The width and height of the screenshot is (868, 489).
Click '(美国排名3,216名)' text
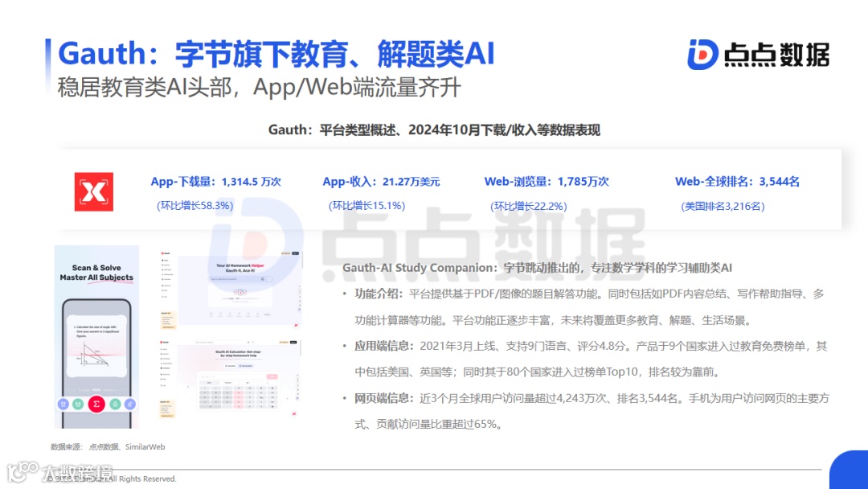point(723,206)
